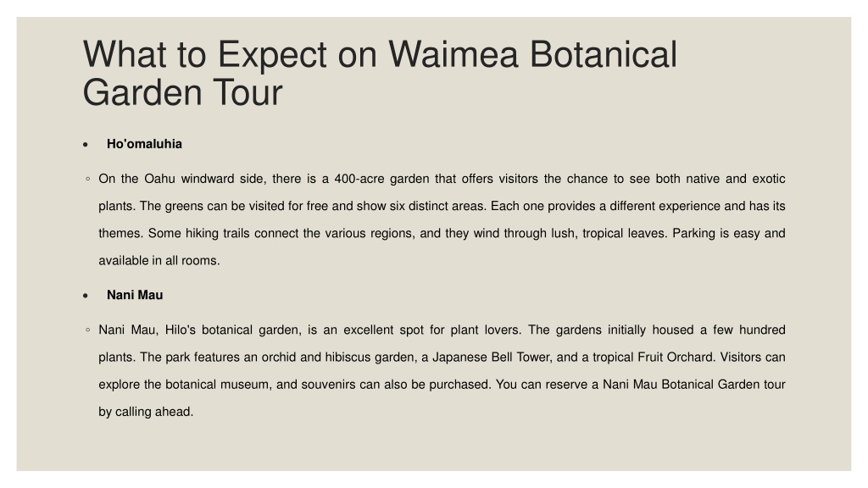The image size is (868, 488).
Task: Click 'Nani Mau Botanical Garden tour' phrase
Action: 694,384
